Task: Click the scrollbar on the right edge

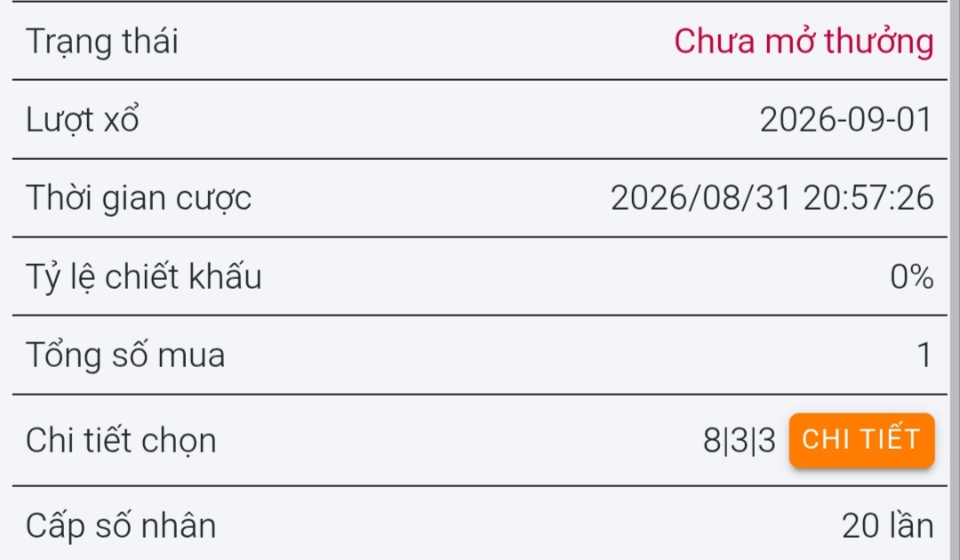Action: coord(955,280)
